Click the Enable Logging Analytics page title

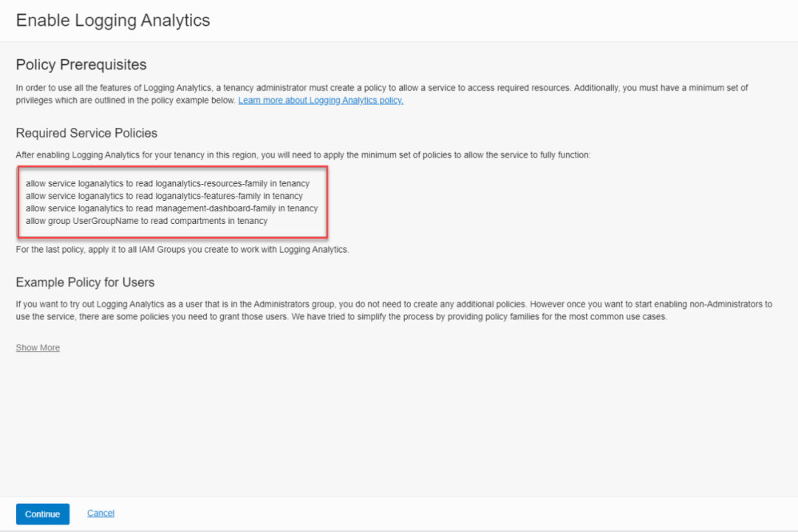(113, 21)
